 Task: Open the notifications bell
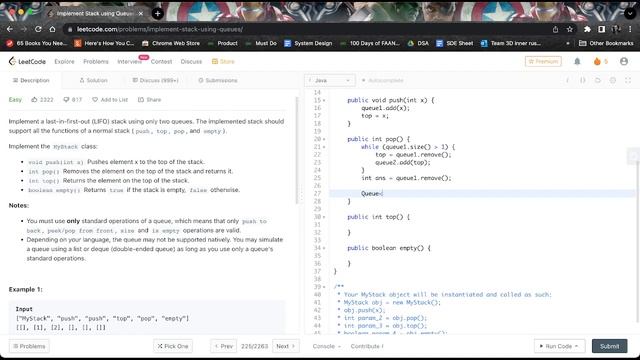click(577, 62)
